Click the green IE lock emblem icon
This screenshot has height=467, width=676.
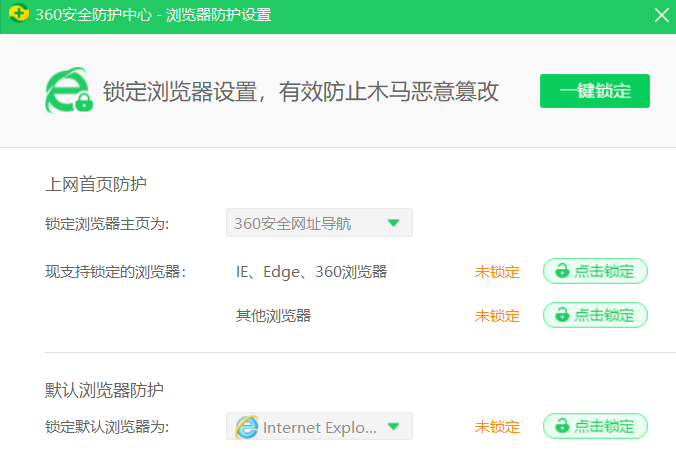69,91
